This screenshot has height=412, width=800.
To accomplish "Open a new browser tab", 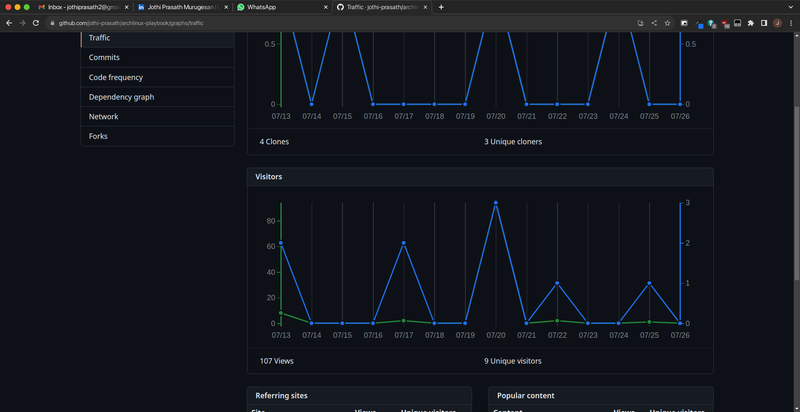I will click(x=441, y=7).
